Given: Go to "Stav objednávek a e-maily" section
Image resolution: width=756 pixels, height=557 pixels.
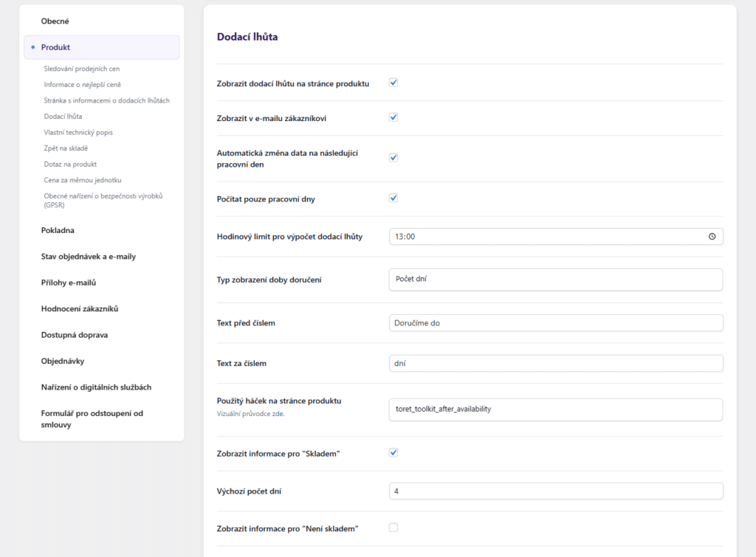Looking at the screenshot, I should (x=88, y=257).
